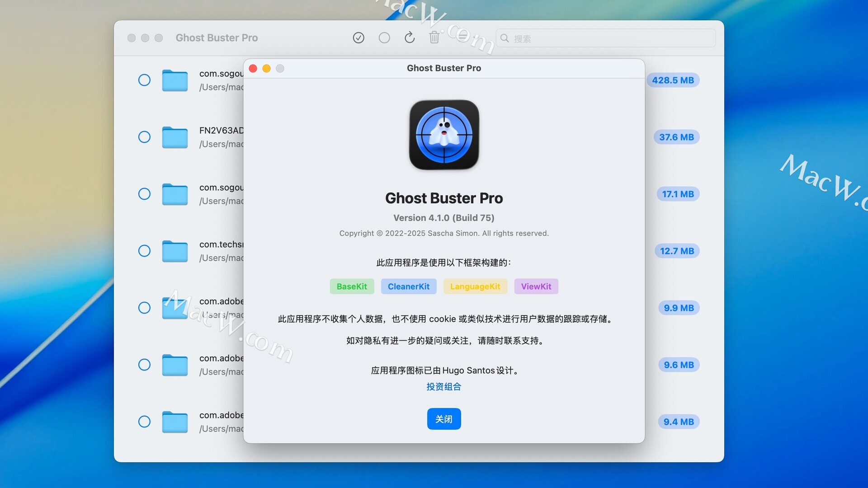
Task: Click the LanguageKit framework tag
Action: (475, 286)
